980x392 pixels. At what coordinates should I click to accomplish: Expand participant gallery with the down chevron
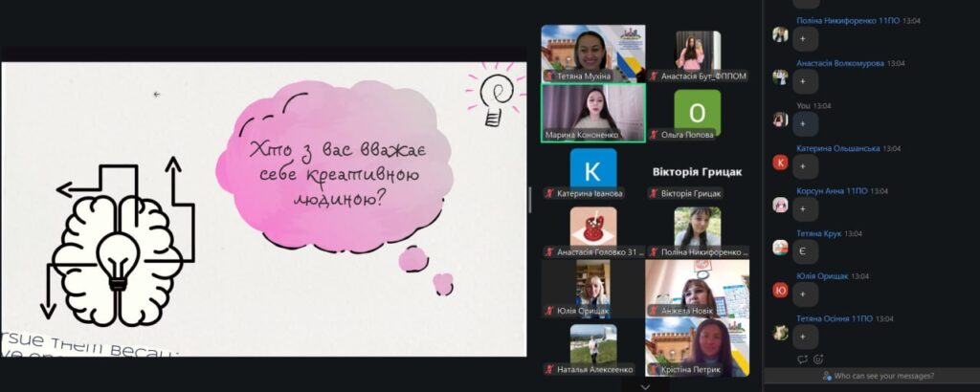[645, 386]
